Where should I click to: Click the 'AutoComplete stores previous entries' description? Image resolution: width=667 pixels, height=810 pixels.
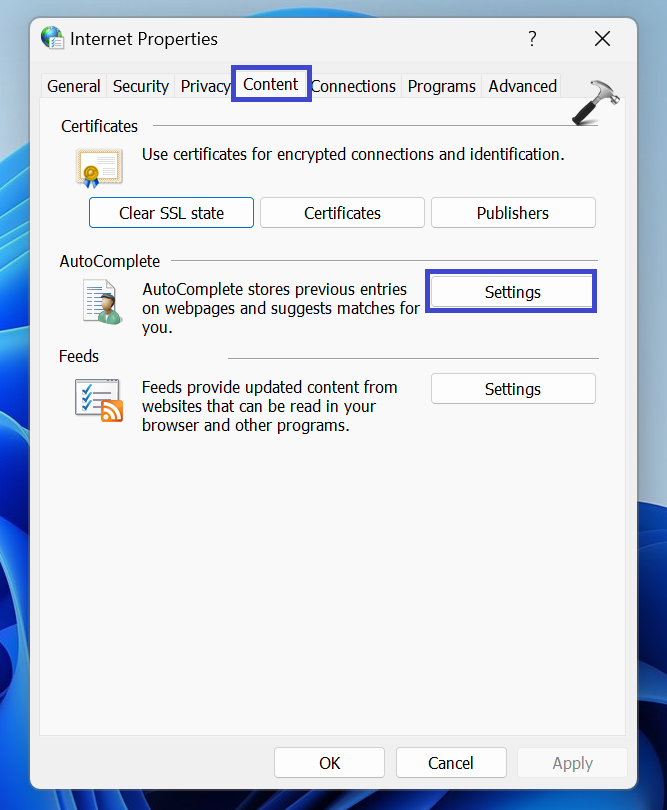281,308
